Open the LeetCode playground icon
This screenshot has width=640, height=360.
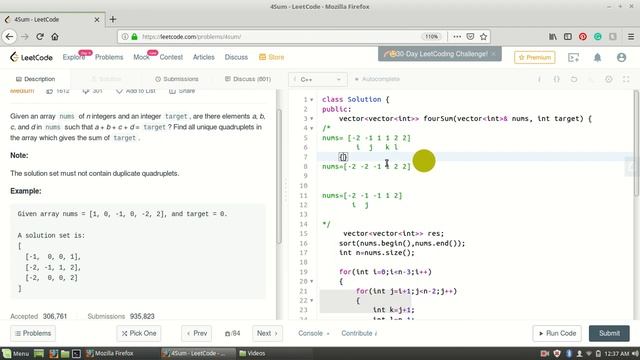573,58
